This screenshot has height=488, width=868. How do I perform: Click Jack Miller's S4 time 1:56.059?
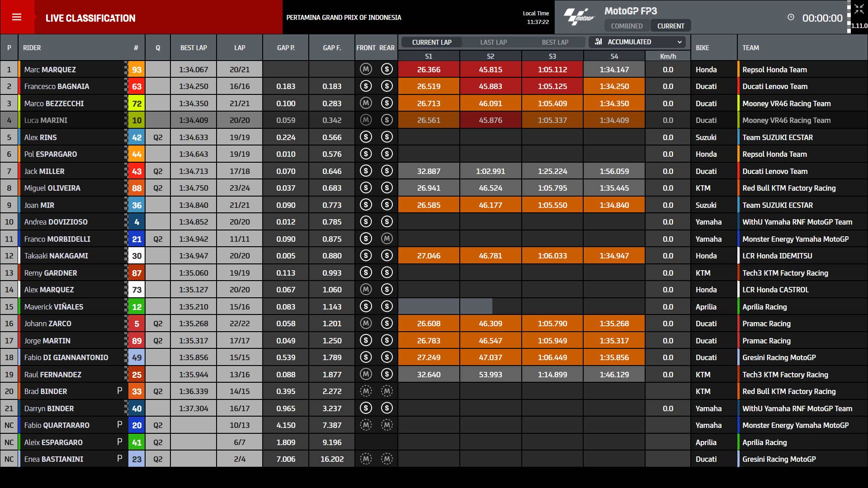pos(614,171)
